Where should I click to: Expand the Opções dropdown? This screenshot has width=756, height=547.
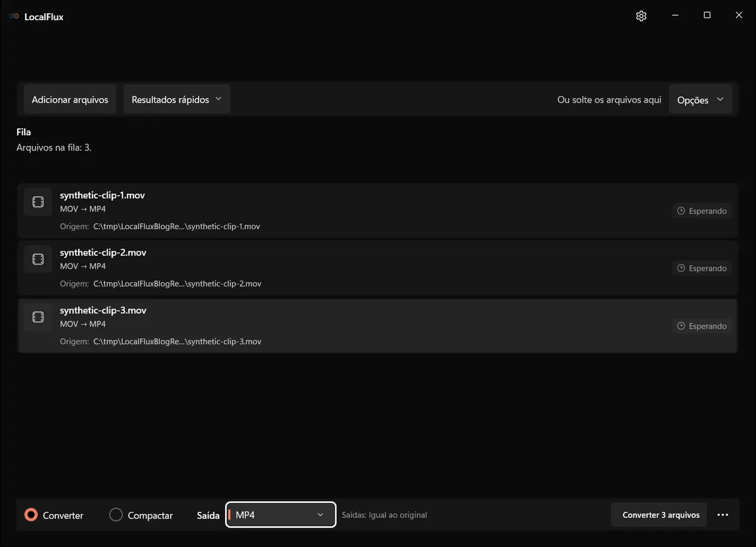pyautogui.click(x=700, y=99)
